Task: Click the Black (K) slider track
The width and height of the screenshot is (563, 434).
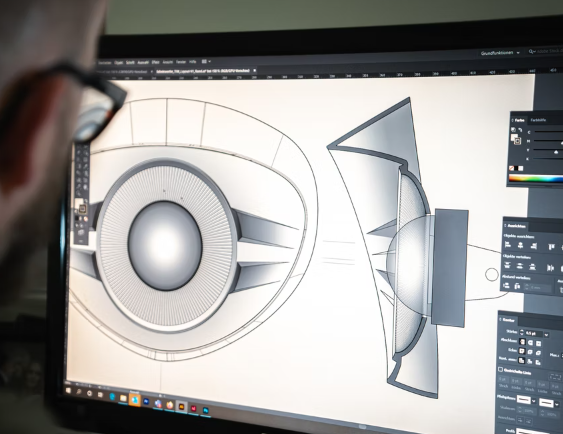Action: (548, 158)
